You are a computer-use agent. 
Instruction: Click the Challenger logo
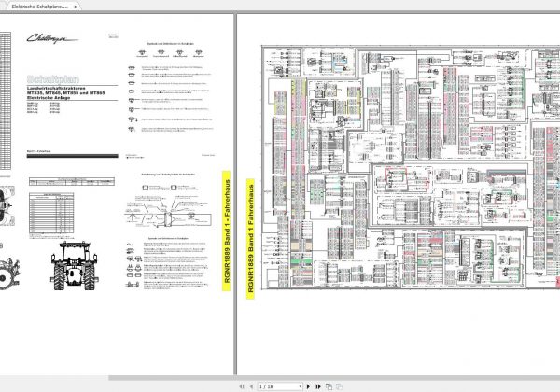52,38
